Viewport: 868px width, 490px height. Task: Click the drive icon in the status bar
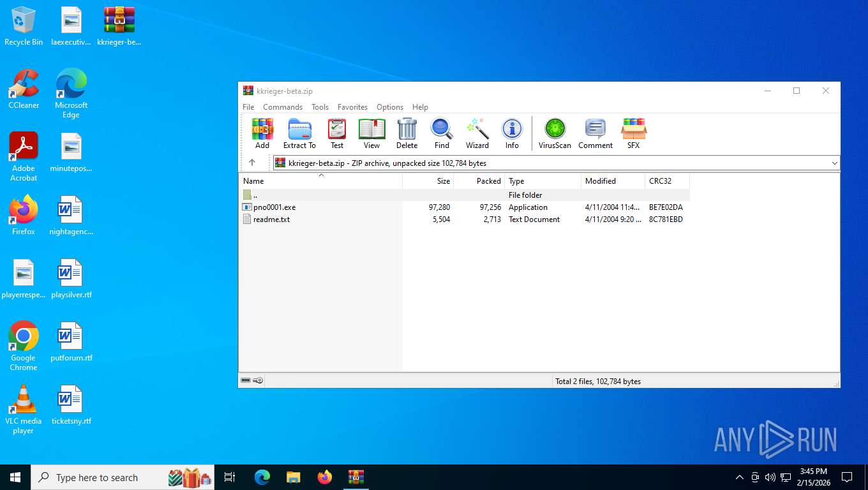tap(246, 381)
